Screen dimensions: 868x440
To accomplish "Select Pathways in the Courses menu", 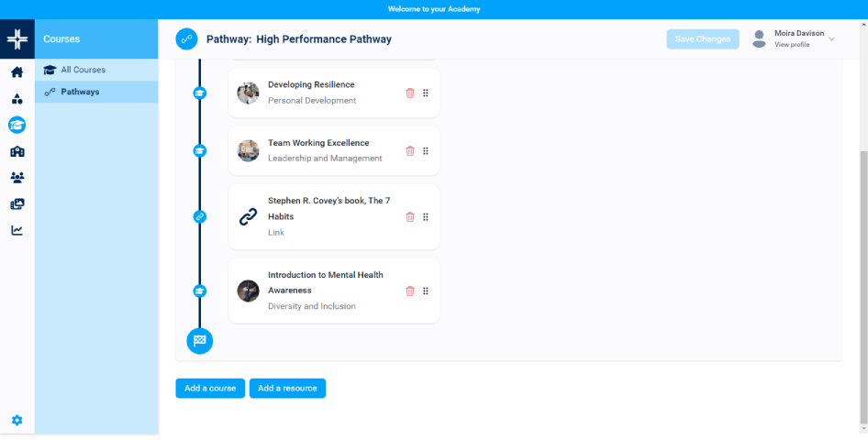I will [80, 92].
